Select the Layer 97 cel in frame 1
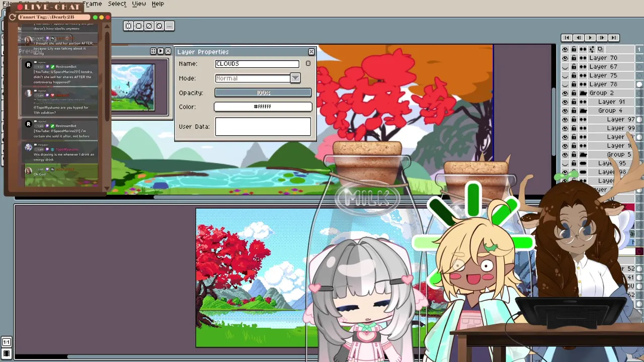Screen dimensions: 644x362 [x=639, y=119]
